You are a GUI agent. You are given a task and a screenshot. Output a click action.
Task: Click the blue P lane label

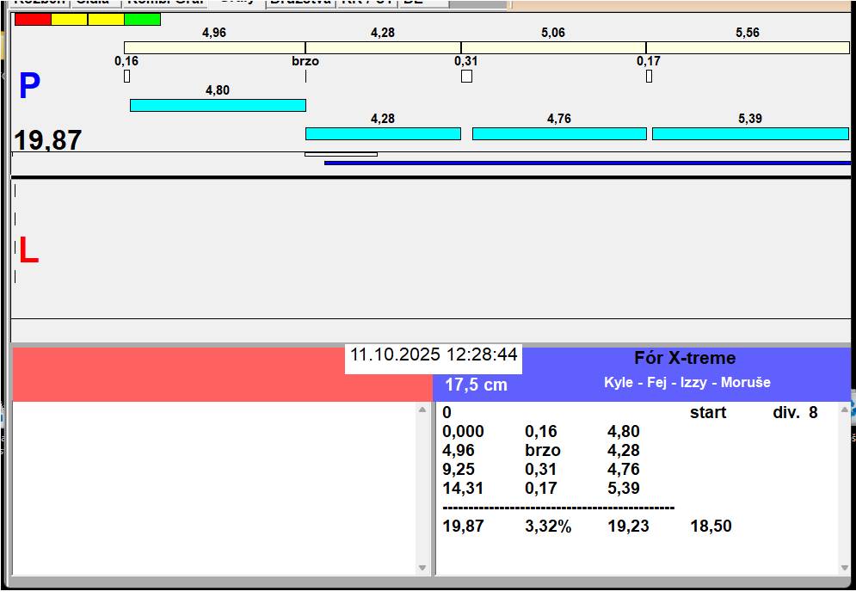tap(29, 86)
